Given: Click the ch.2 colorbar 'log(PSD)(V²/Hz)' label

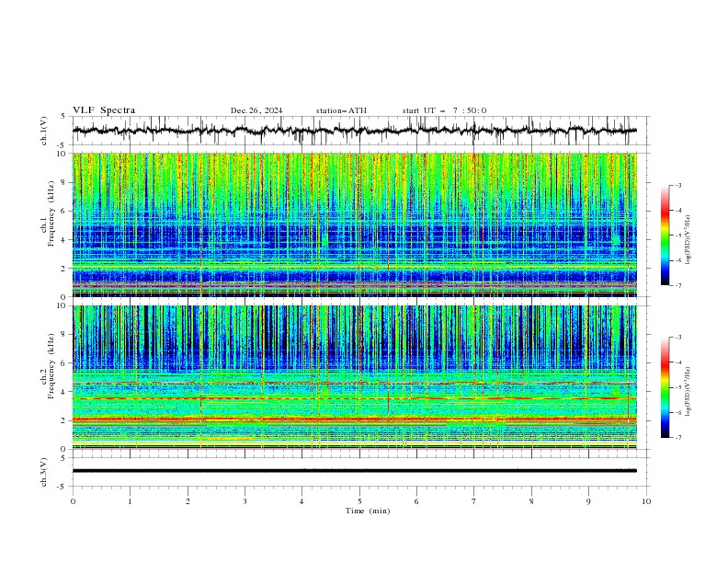Looking at the screenshot, I should 688,392.
